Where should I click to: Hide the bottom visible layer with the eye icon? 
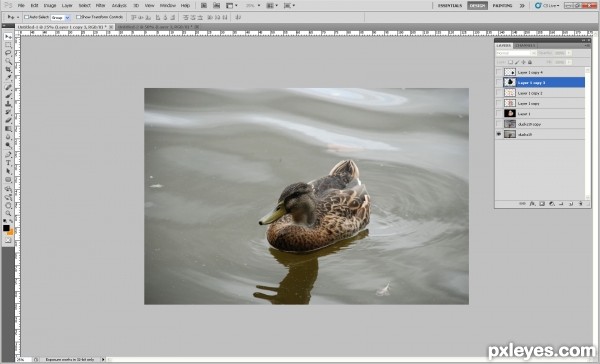[x=499, y=134]
